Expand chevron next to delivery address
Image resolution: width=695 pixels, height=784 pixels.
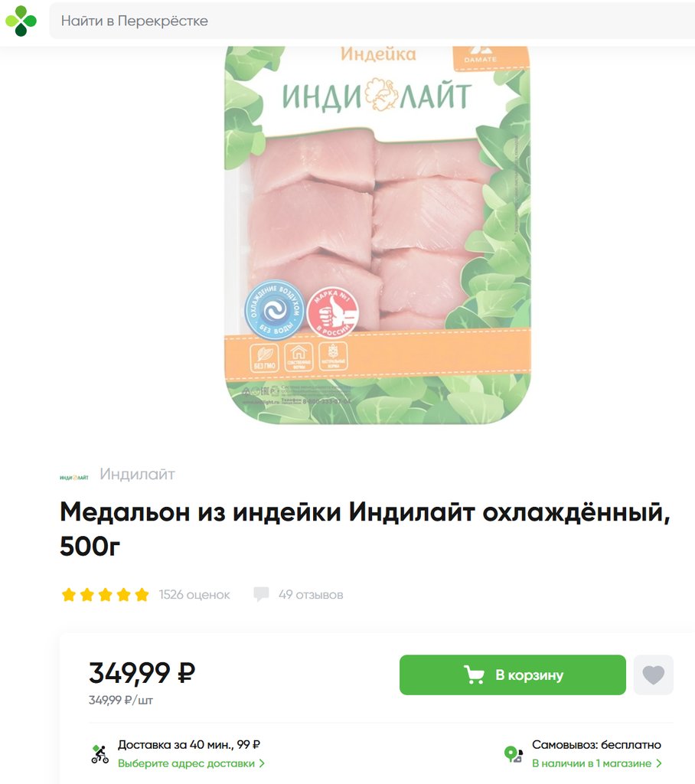click(262, 763)
